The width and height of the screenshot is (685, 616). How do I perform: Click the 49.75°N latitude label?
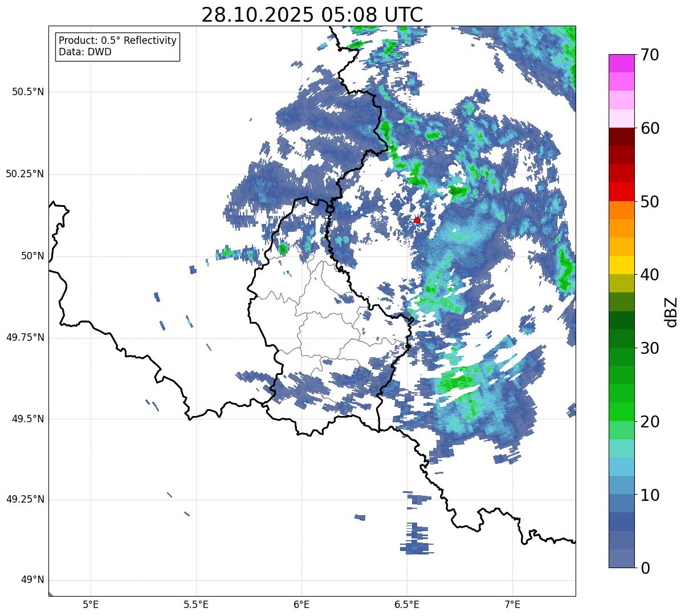point(25,337)
